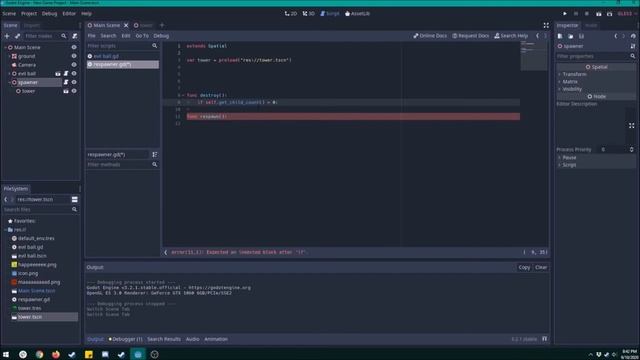
Task: Toggle FileSystem split view icon
Action: coord(75,200)
